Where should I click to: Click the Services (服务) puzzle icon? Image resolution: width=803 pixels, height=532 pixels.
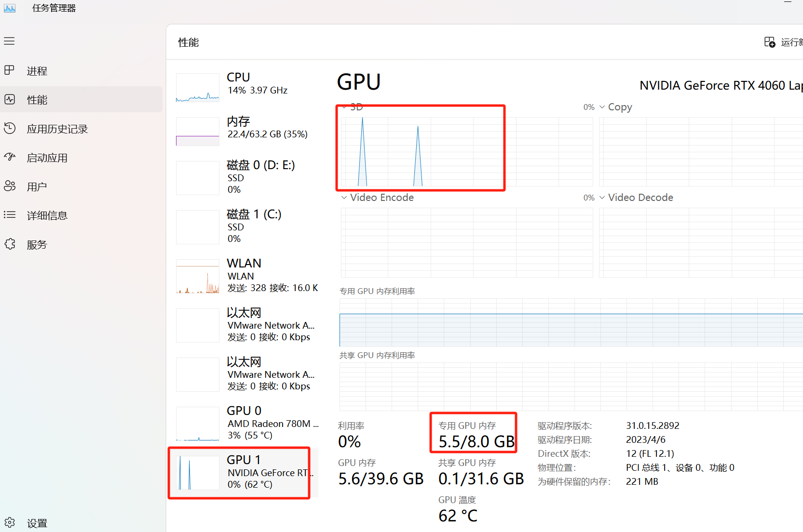(9, 244)
